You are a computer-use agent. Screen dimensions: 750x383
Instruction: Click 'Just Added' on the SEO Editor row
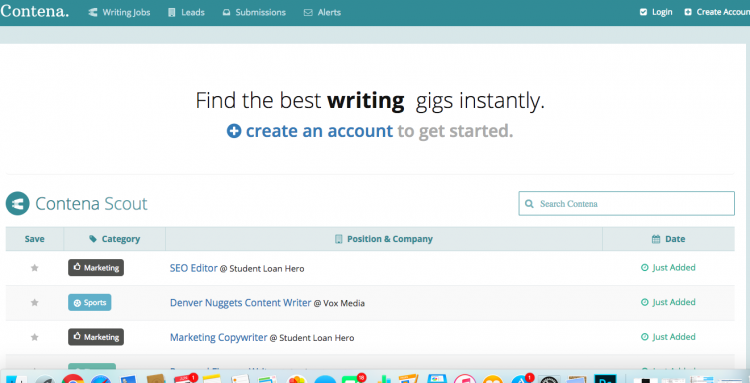coord(674,268)
